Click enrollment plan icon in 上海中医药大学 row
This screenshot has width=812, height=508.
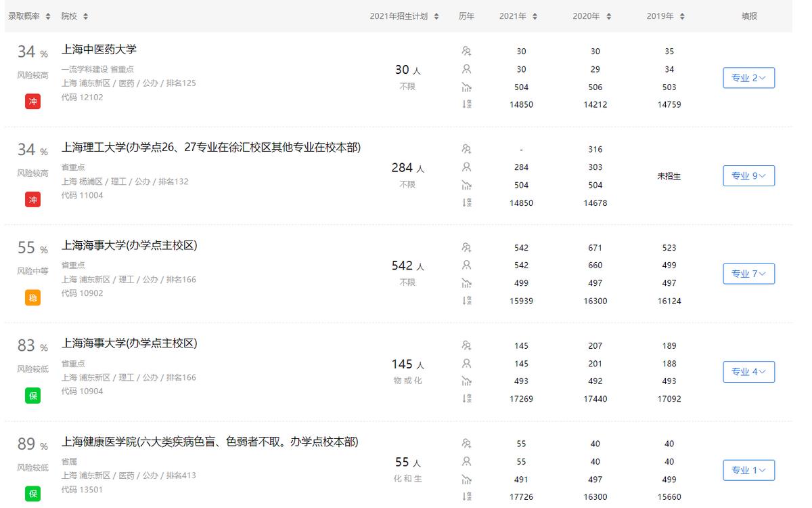coord(466,51)
